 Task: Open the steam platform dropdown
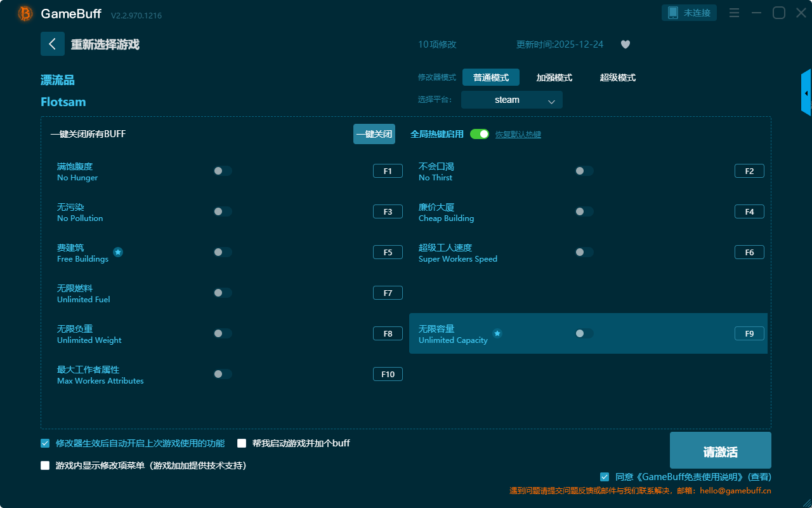coord(511,100)
